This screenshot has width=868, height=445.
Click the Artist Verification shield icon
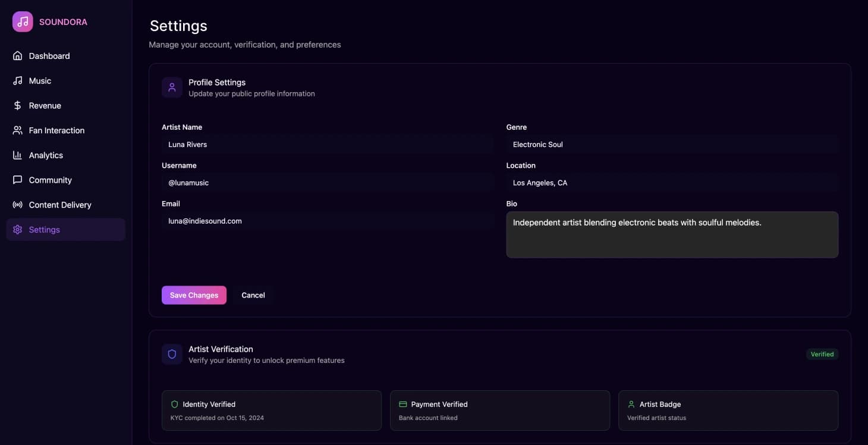(x=172, y=354)
